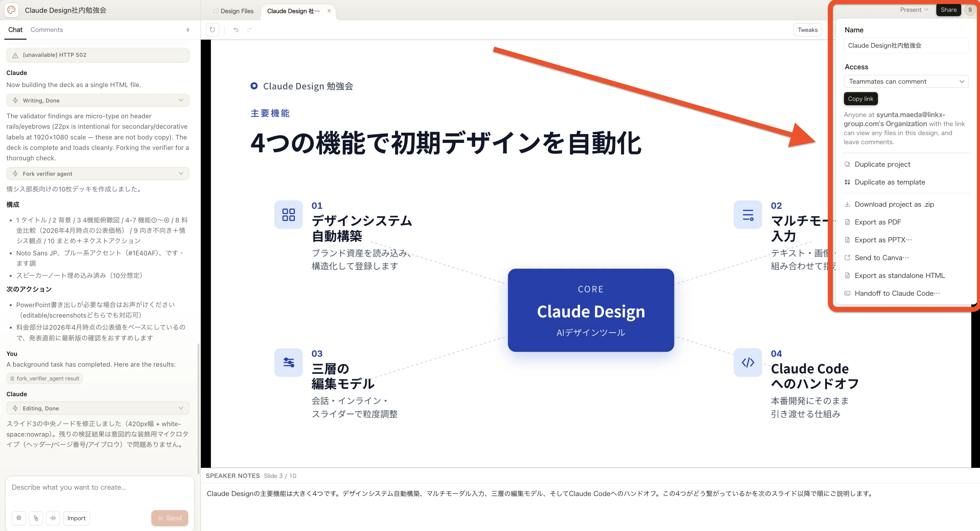Click the Copy link button
Viewport: 980px width, 531px height.
click(860, 98)
